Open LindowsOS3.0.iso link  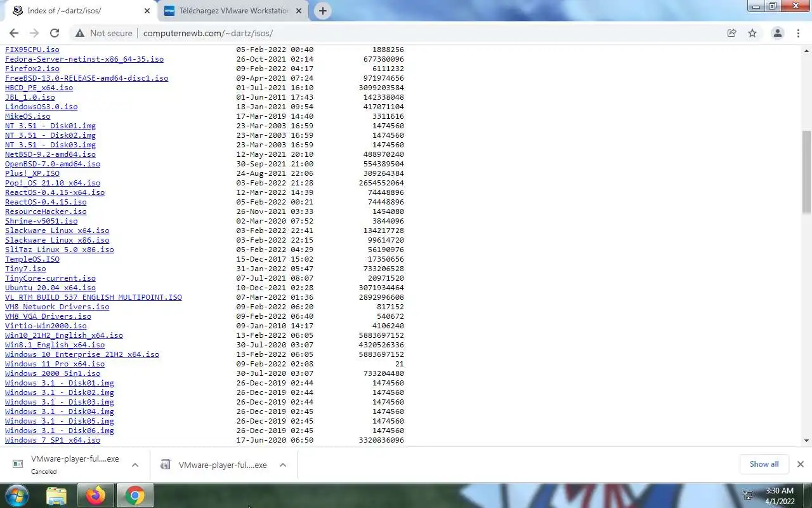click(41, 107)
